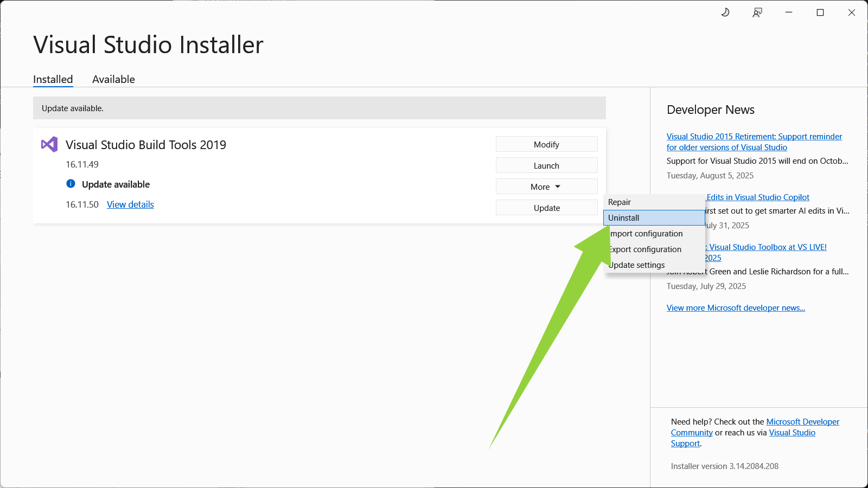Expand the More dropdown button
This screenshot has height=488, width=868.
546,187
